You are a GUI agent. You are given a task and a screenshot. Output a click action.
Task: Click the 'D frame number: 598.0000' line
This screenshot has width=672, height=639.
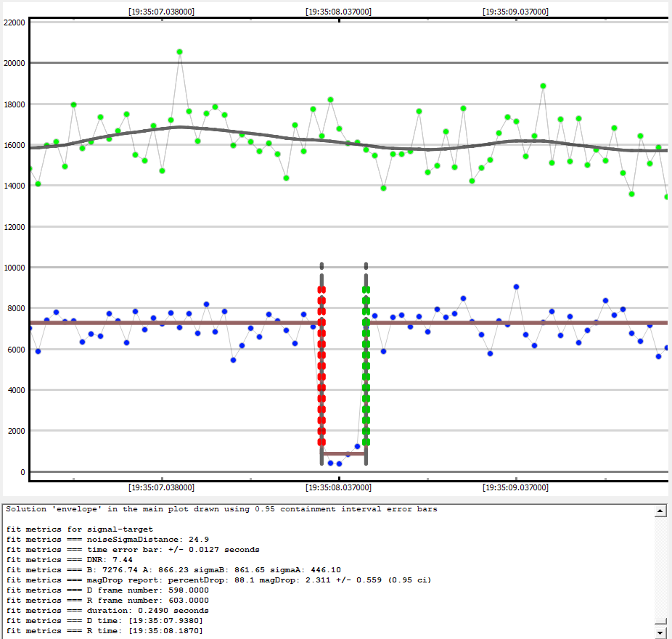(x=107, y=590)
